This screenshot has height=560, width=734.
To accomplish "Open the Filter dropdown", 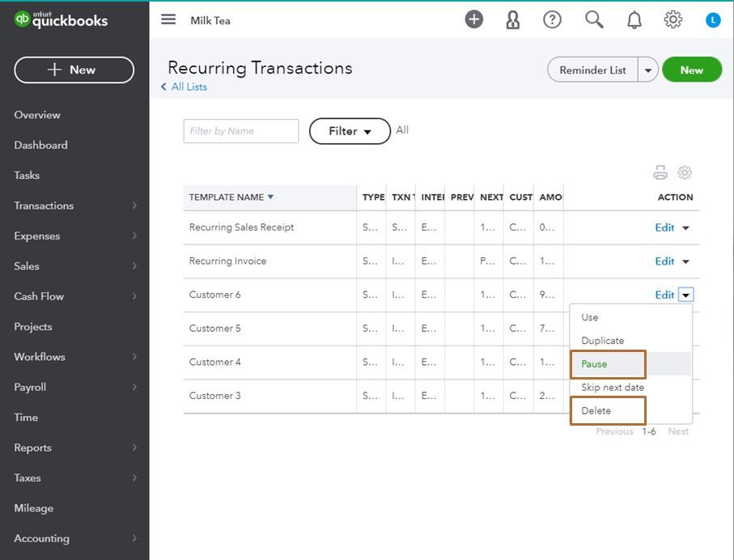I will [x=350, y=131].
